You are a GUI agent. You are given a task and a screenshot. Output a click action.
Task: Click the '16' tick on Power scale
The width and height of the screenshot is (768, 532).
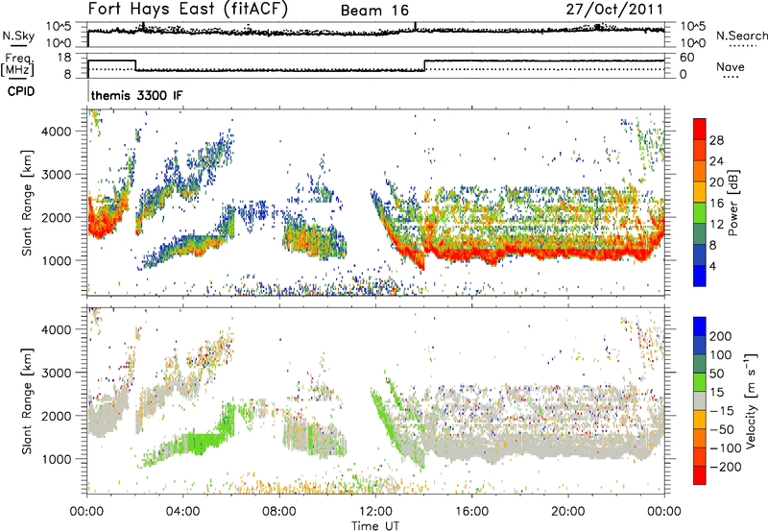[x=716, y=203]
